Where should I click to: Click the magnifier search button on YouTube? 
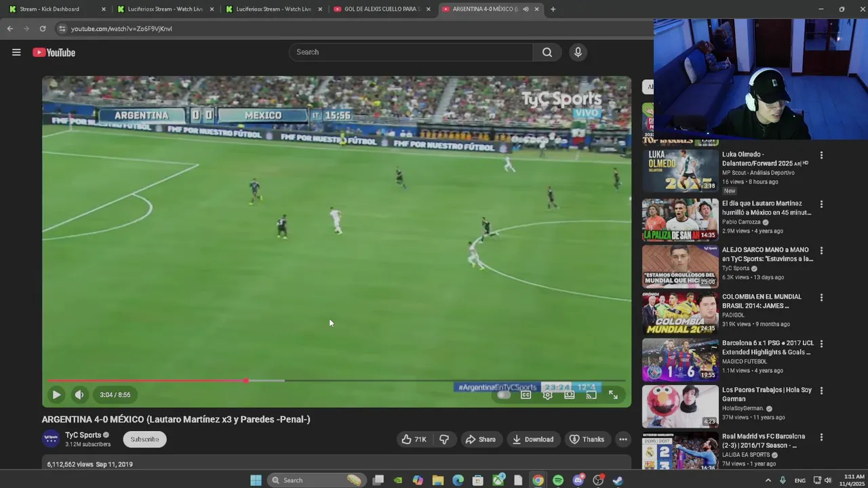[x=547, y=52]
